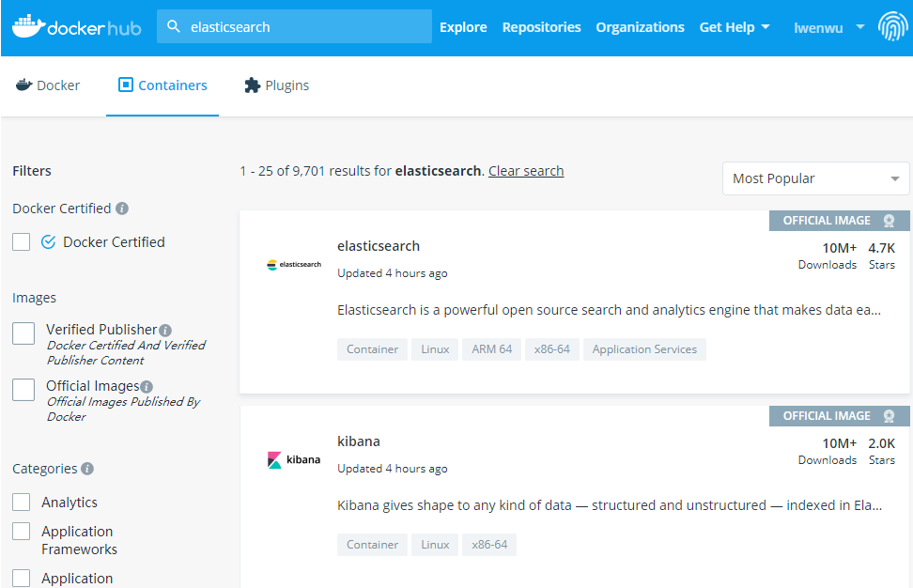Click kibana 2.0K Stars count

click(x=882, y=451)
